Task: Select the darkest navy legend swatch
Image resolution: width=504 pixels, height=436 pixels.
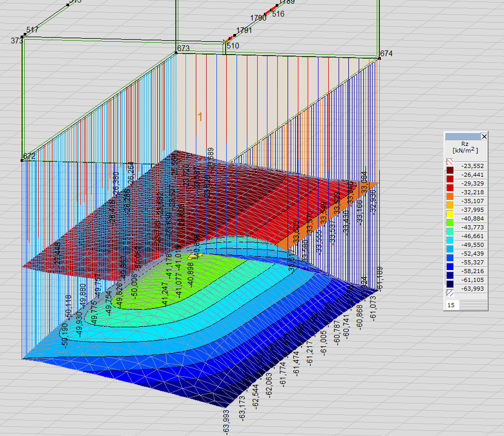Action: coord(450,284)
